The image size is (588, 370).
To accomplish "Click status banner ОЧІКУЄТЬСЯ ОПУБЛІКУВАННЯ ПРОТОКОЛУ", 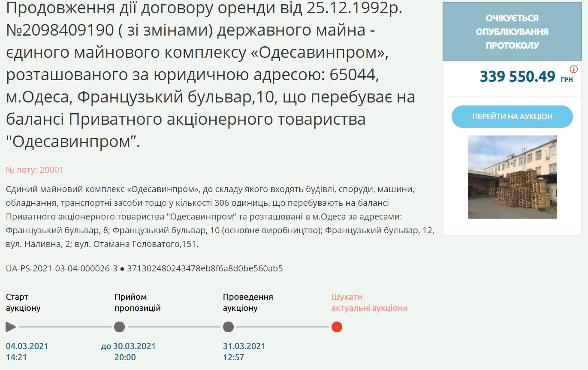I will click(x=512, y=32).
